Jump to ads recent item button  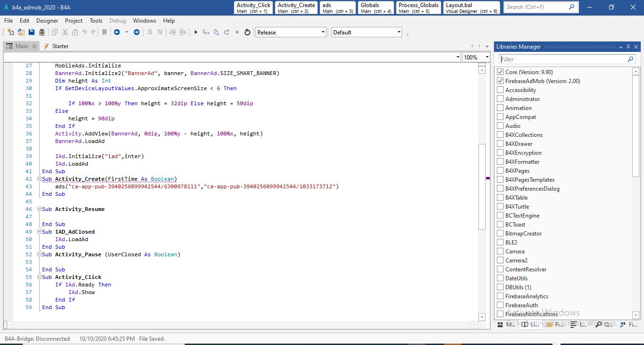coord(338,8)
